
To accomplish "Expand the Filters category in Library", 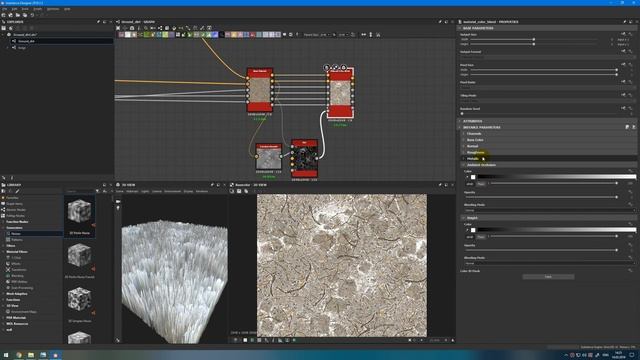I will tap(4, 246).
